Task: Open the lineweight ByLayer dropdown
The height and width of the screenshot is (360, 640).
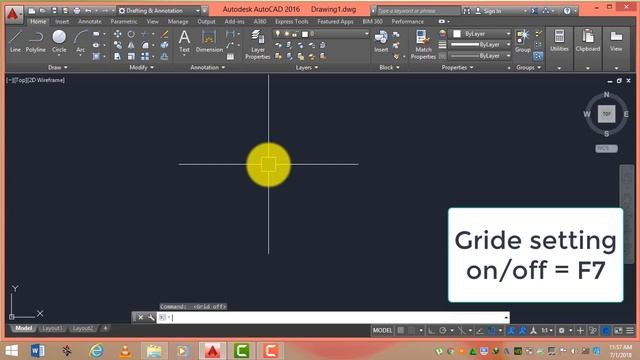Action: (480, 44)
